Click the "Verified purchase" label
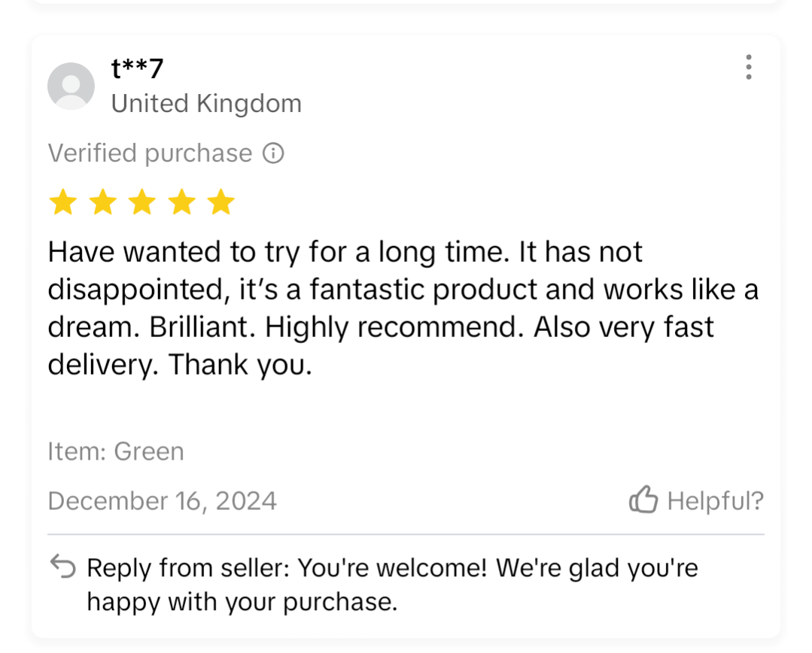Viewport: 812px width, 653px height. point(150,153)
